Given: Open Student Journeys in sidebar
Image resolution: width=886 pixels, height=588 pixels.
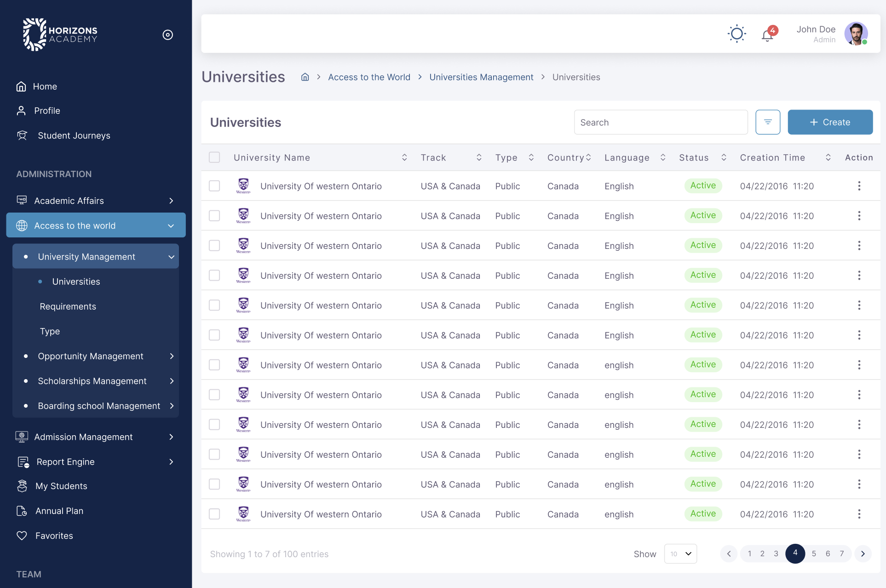Looking at the screenshot, I should (74, 136).
